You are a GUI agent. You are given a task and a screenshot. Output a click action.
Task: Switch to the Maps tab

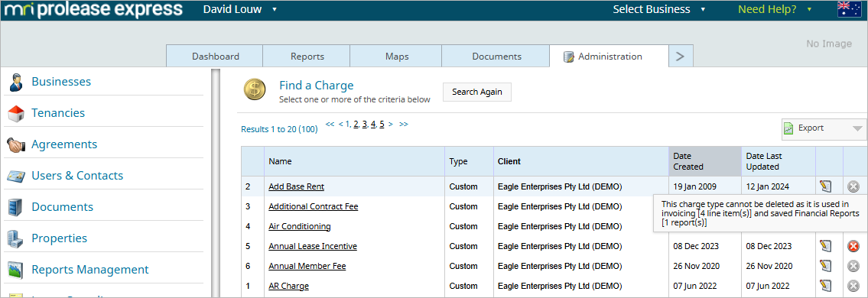(397, 57)
